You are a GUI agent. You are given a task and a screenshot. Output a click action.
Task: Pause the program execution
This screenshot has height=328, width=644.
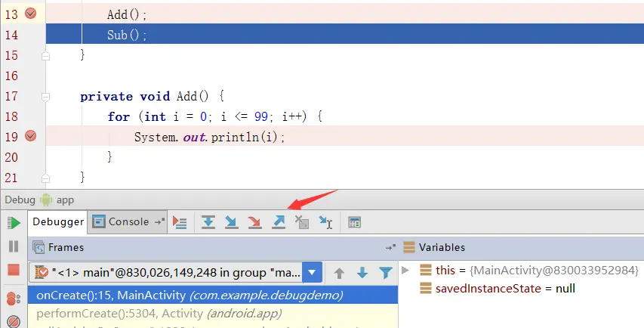pyautogui.click(x=14, y=246)
